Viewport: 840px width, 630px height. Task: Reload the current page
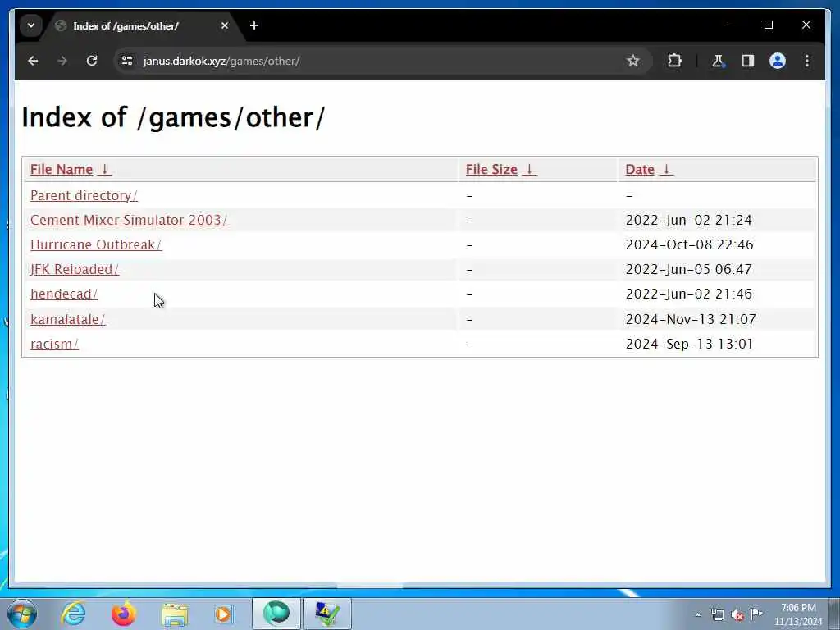[x=92, y=61]
